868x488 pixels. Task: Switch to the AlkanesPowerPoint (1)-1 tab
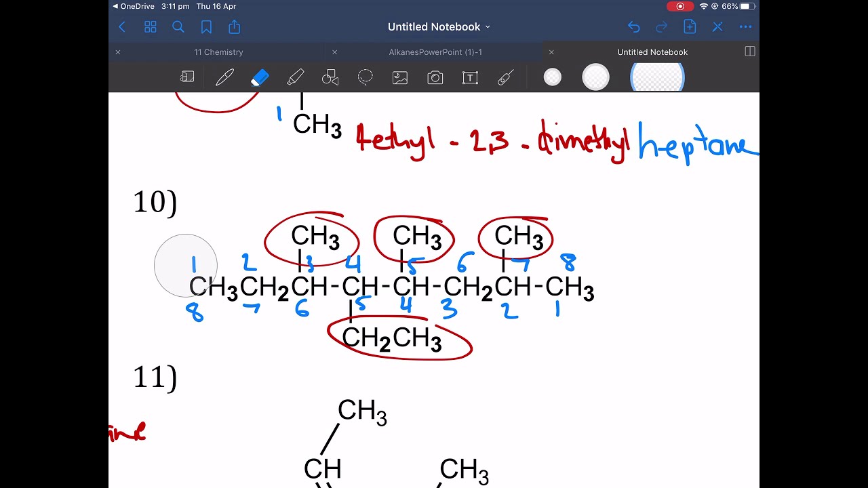click(435, 52)
